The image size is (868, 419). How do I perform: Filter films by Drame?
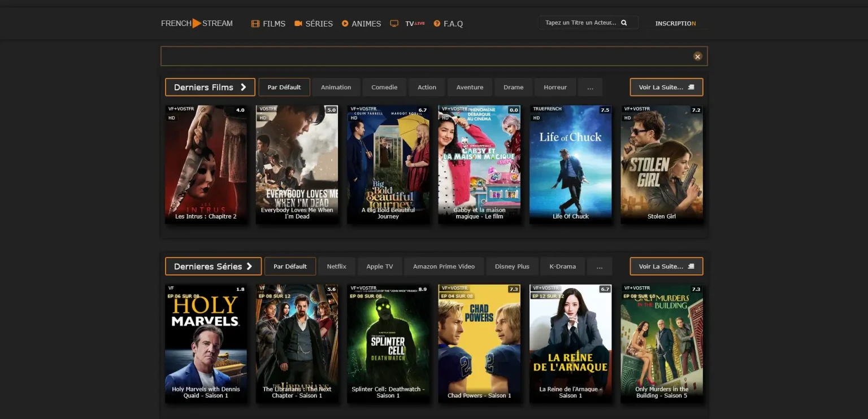[513, 88]
